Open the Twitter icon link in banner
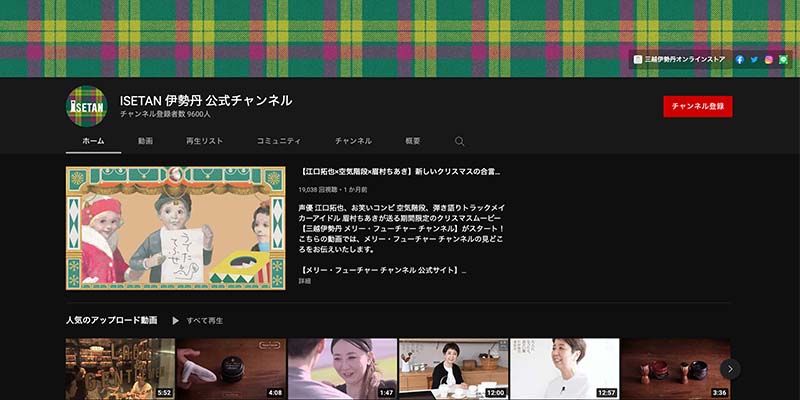Viewport: 800px width, 400px height. click(x=754, y=60)
